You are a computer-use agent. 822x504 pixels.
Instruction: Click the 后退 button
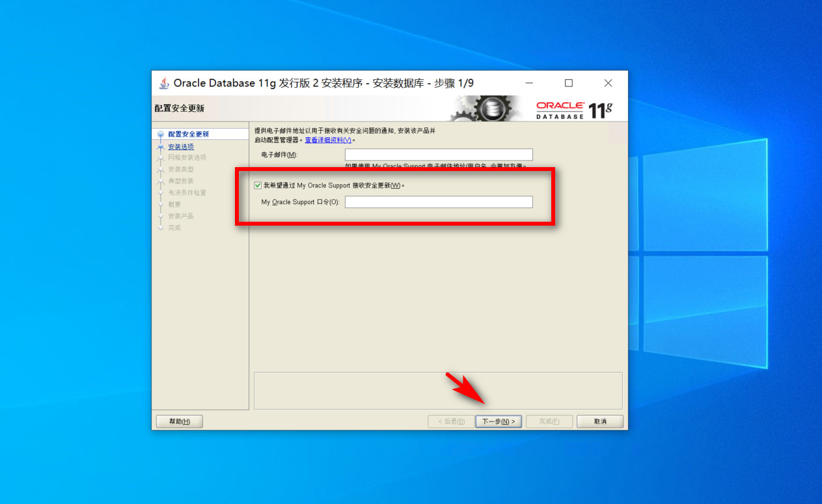[x=451, y=421]
